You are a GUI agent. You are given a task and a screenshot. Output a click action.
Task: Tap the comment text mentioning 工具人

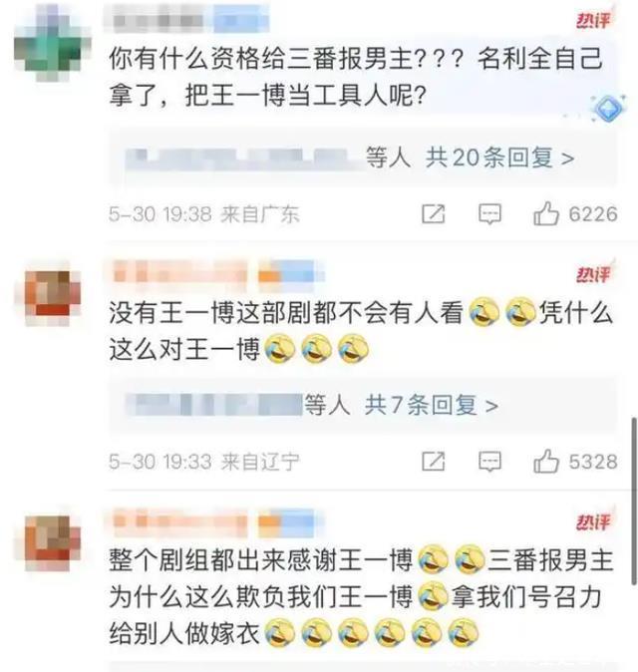tap(356, 77)
